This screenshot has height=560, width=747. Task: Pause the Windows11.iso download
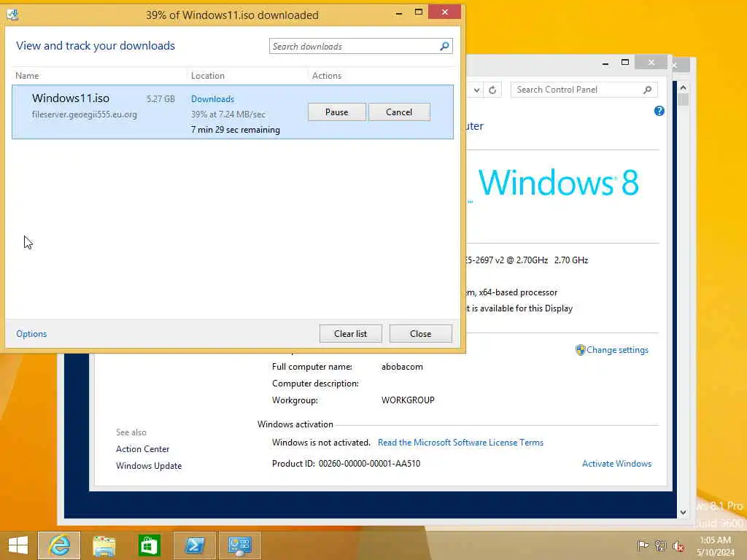(x=337, y=112)
